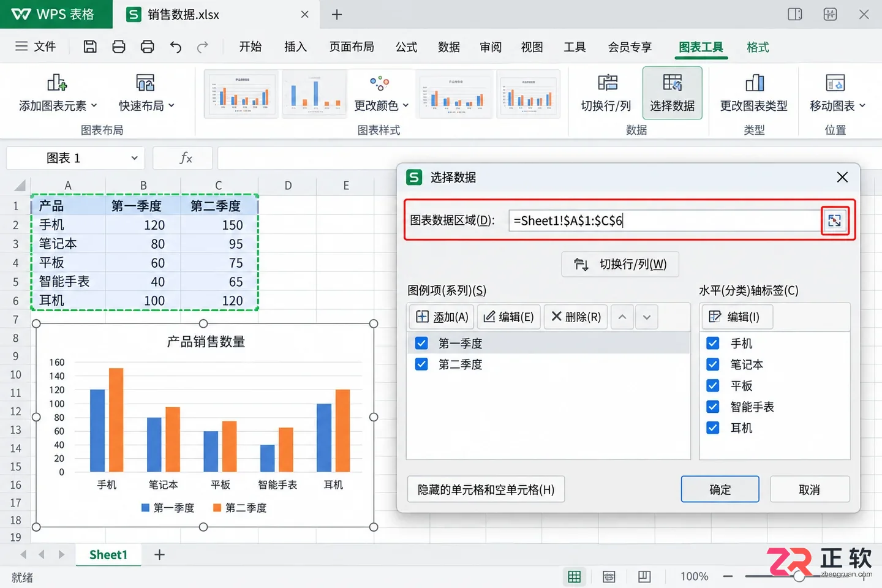Close the 销售数据.xlsx tab
The width and height of the screenshot is (882, 588).
(305, 15)
